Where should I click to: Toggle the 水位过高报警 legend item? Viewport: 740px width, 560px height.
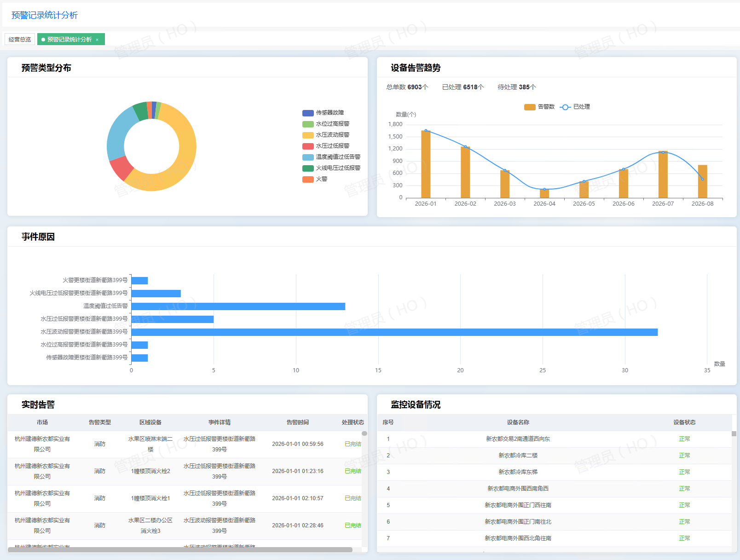coord(308,124)
